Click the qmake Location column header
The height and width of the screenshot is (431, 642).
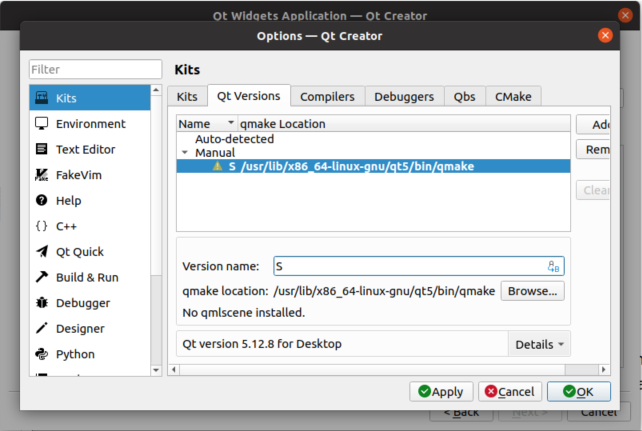[404, 124]
